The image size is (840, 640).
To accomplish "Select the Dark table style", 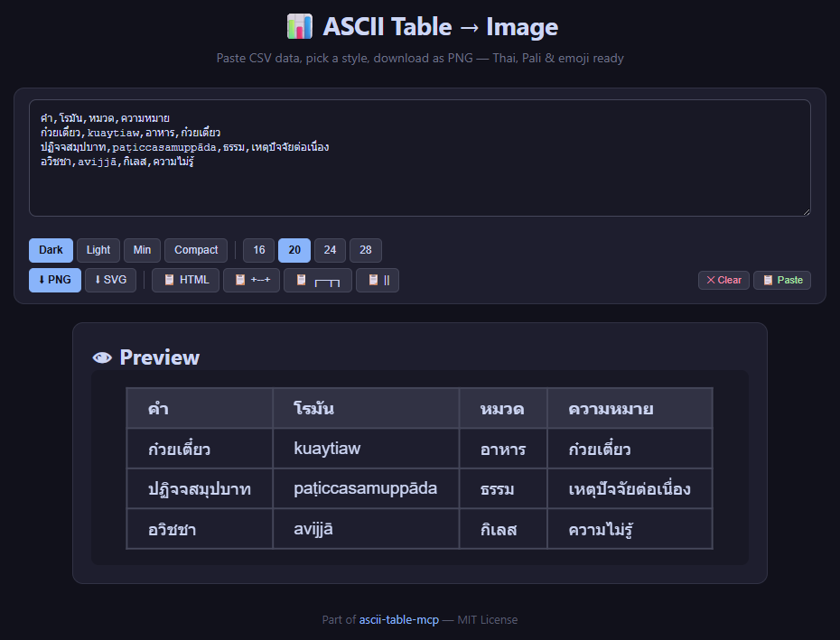I will click(x=51, y=250).
